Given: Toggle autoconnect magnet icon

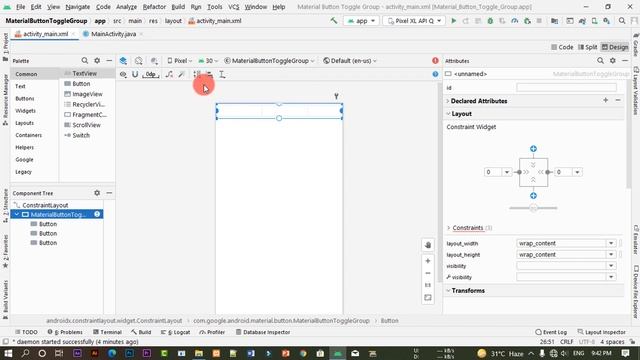Looking at the screenshot, I should click(x=135, y=74).
